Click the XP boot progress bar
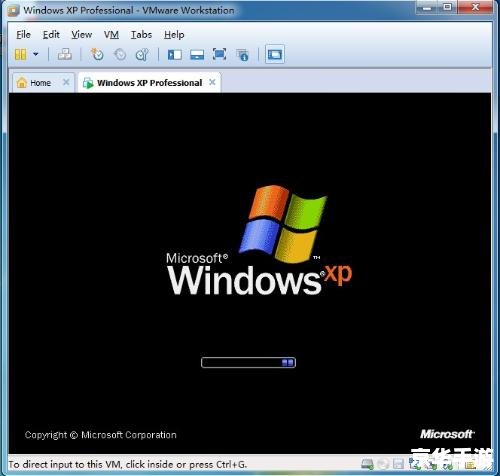500x476 pixels. click(x=248, y=362)
